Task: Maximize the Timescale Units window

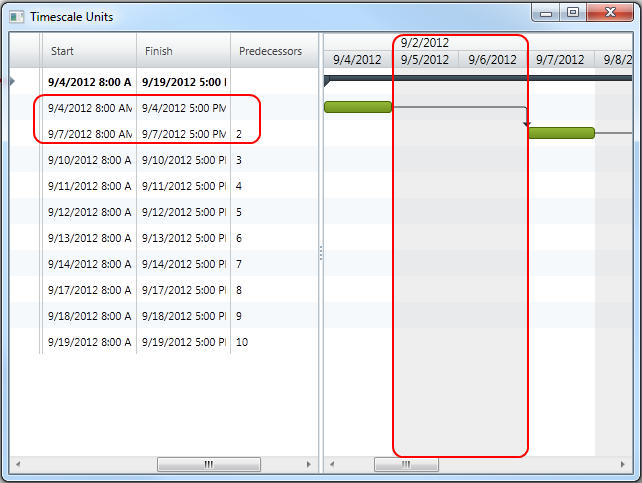Action: point(573,14)
